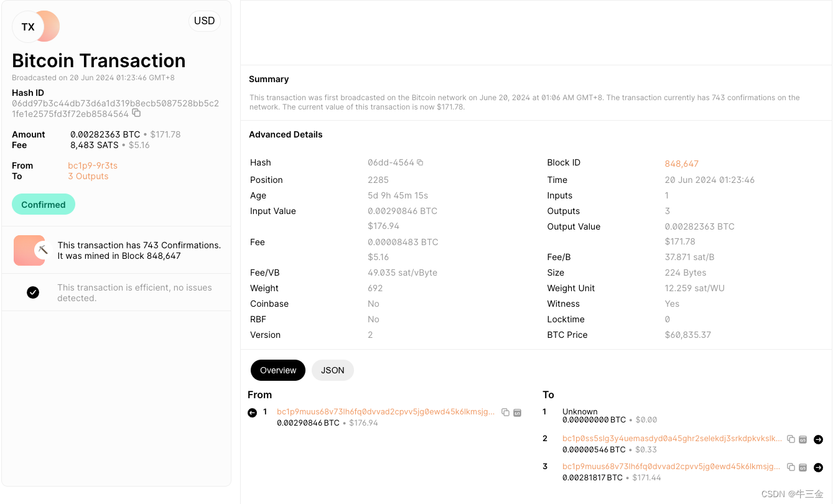The image size is (833, 504).
Task: Open Block ID 848,647 link
Action: pos(682,164)
